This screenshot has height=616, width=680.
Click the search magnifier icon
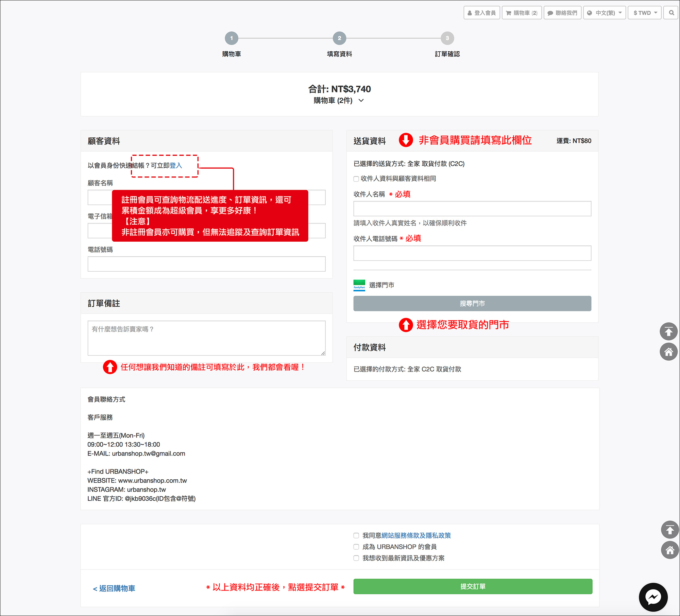tap(671, 13)
